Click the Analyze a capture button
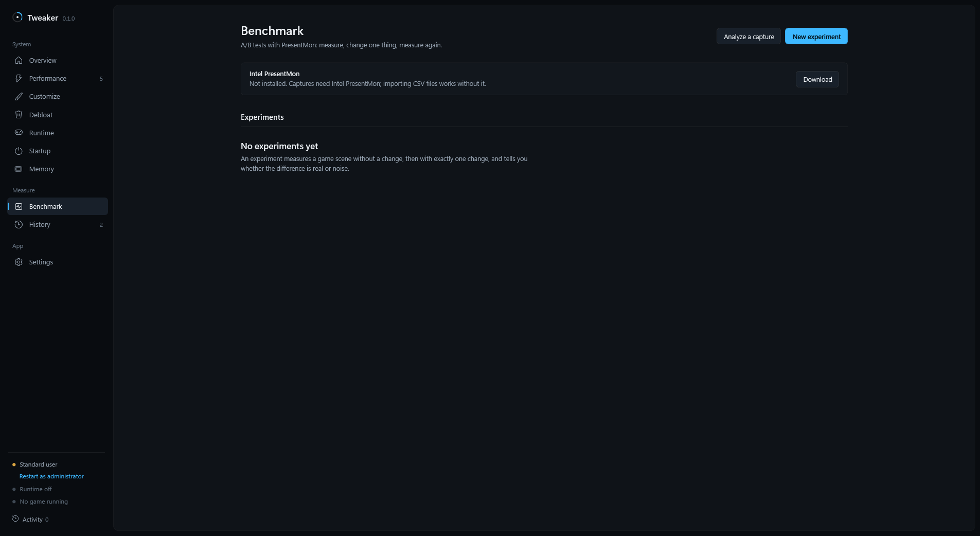 [x=749, y=37]
